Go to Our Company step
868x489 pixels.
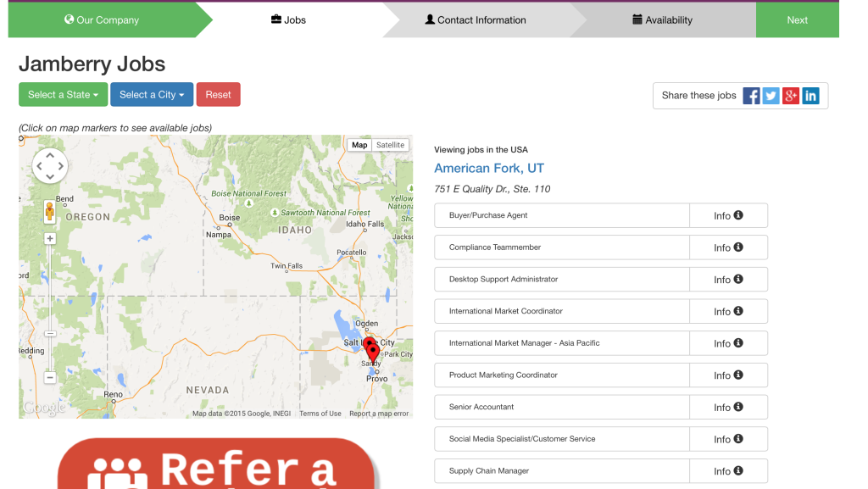click(102, 19)
